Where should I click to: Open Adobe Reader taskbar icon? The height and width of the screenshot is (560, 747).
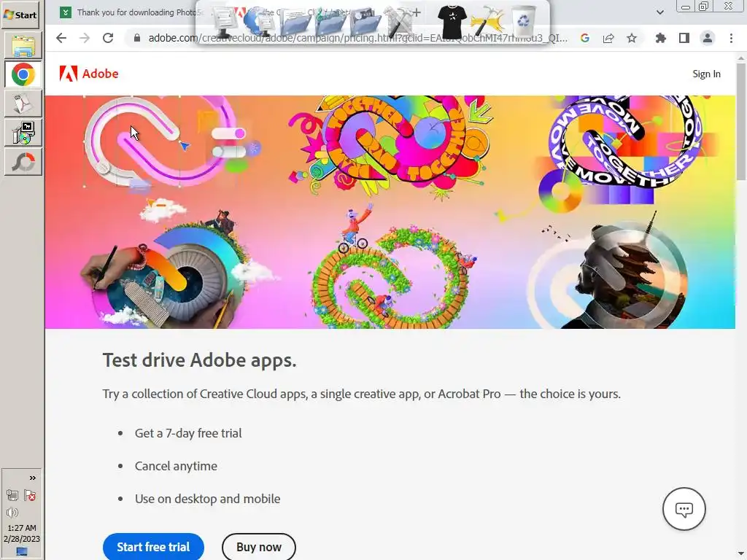point(23,104)
